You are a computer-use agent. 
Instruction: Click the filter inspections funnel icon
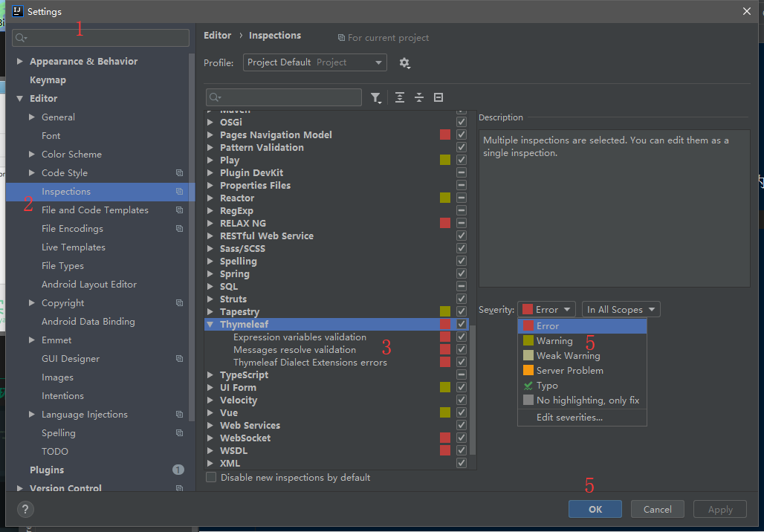point(376,98)
